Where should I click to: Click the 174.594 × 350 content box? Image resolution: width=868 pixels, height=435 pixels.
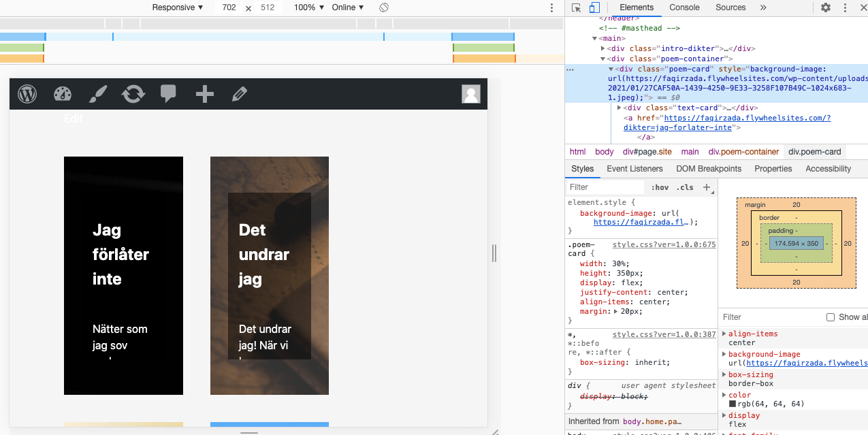click(x=796, y=243)
